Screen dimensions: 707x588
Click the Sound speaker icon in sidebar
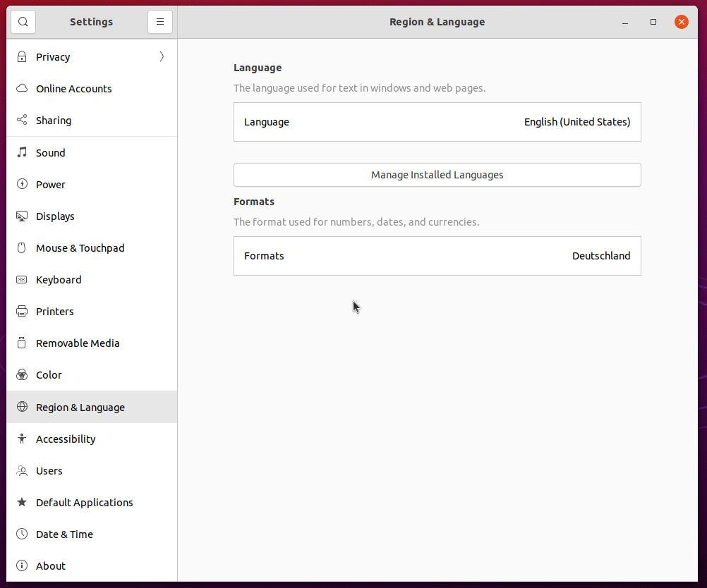point(22,152)
